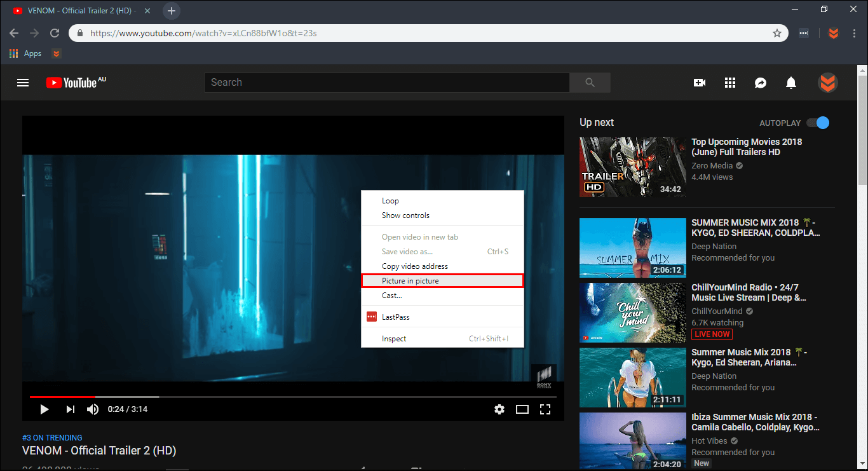Open ChillYourMind Radio stream title
This screenshot has width=868, height=471.
coord(749,292)
